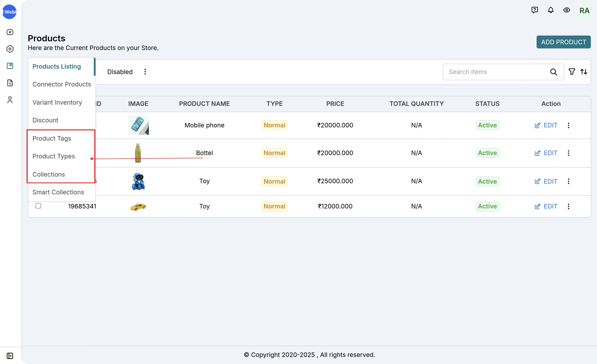Open the Products bookmark icon in sidebar
The image size is (597, 364).
(10, 66)
